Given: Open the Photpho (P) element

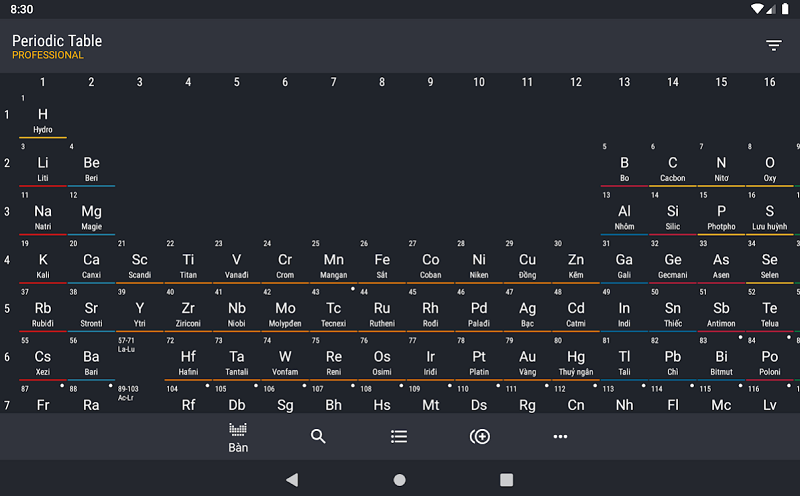Looking at the screenshot, I should pos(721,213).
